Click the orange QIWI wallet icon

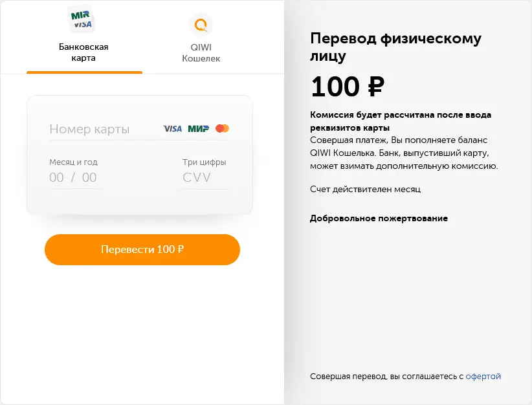pos(201,25)
